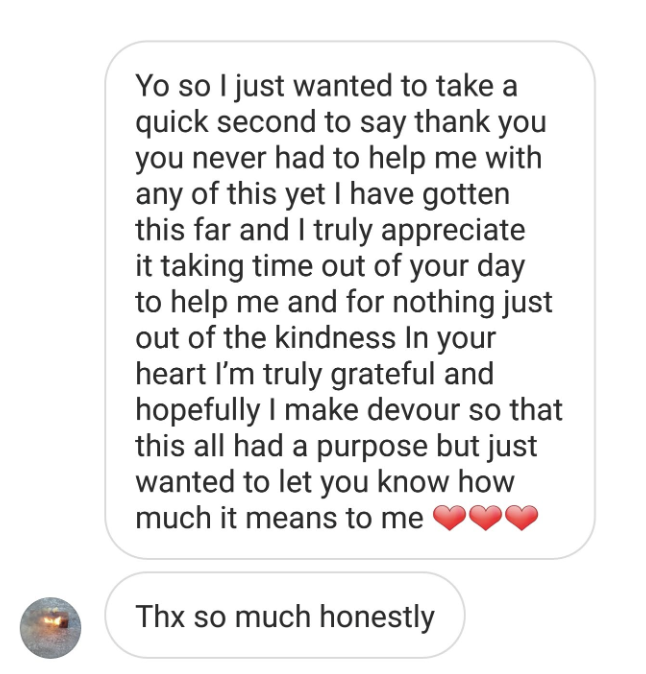Click the middle red heart emoji
This screenshot has width=646, height=674.
[486, 518]
